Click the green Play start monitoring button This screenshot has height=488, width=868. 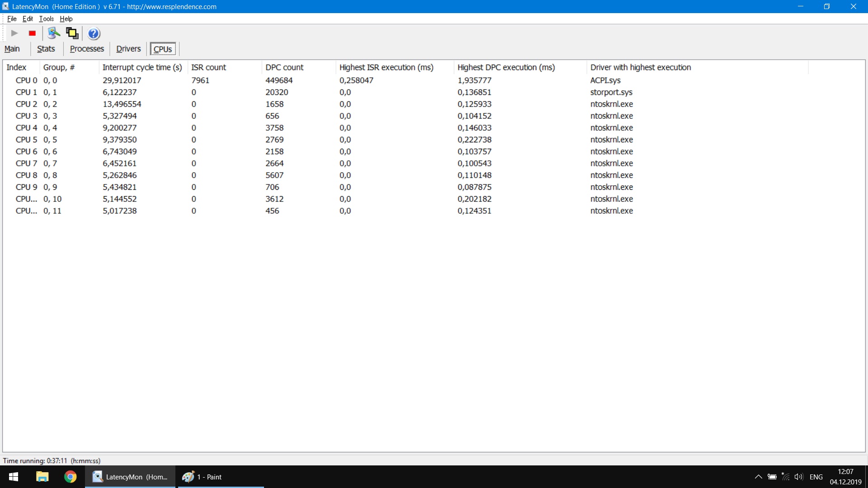(x=14, y=33)
